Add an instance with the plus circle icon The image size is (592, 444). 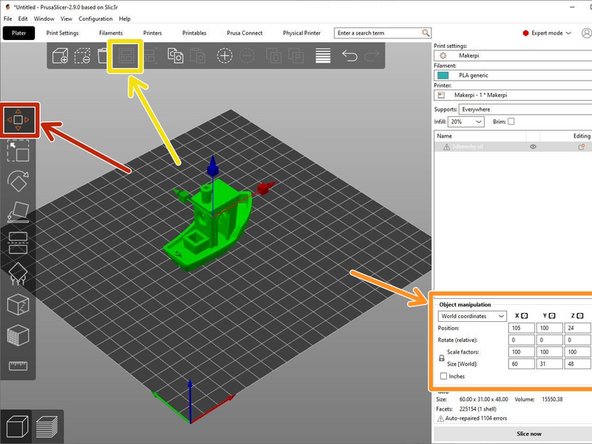point(224,56)
